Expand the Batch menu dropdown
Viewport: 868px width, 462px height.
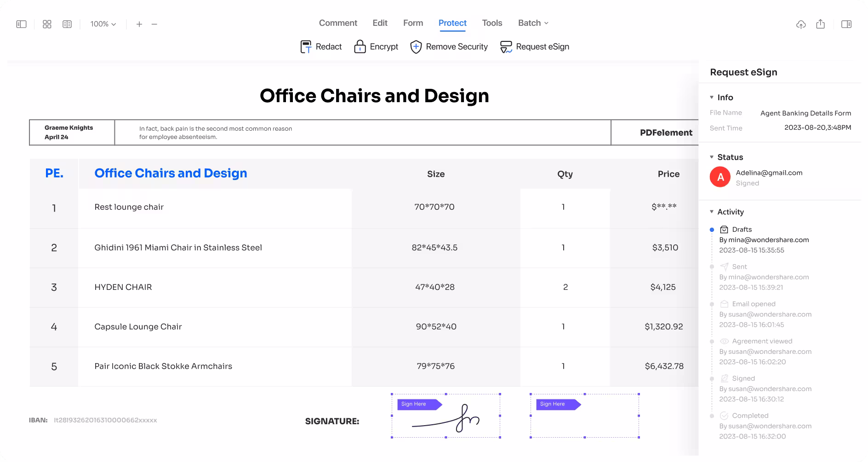tap(533, 23)
